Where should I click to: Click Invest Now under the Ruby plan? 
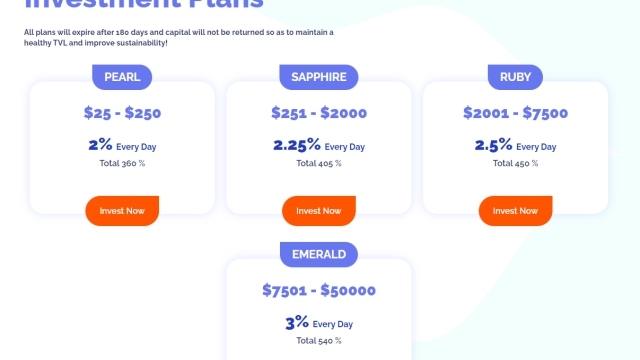coord(516,211)
